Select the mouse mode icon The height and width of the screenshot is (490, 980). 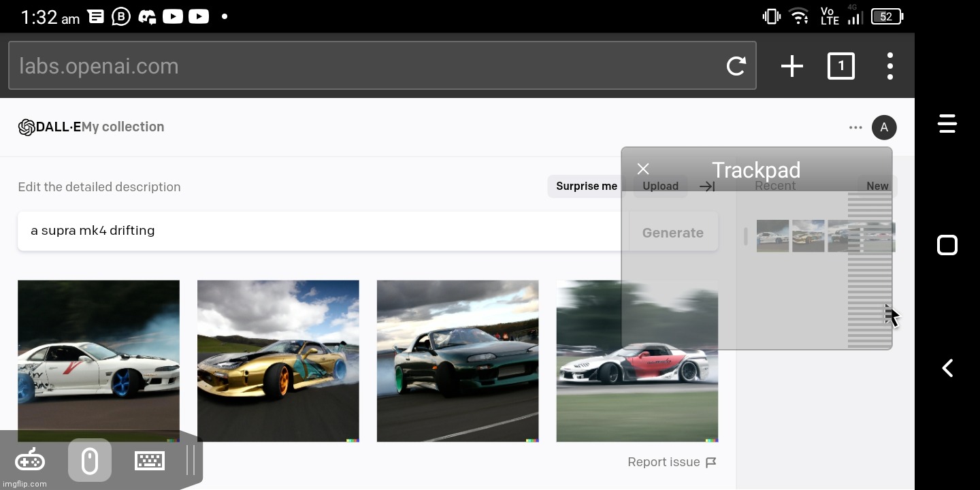(x=90, y=461)
